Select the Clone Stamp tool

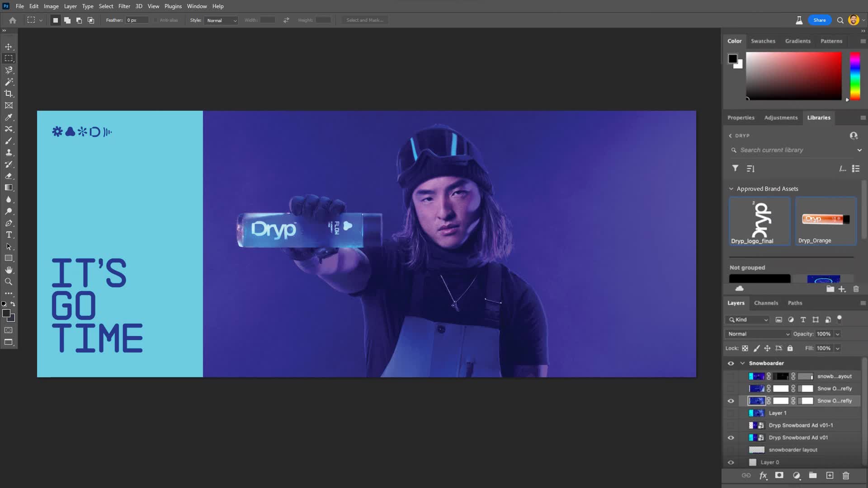(9, 152)
